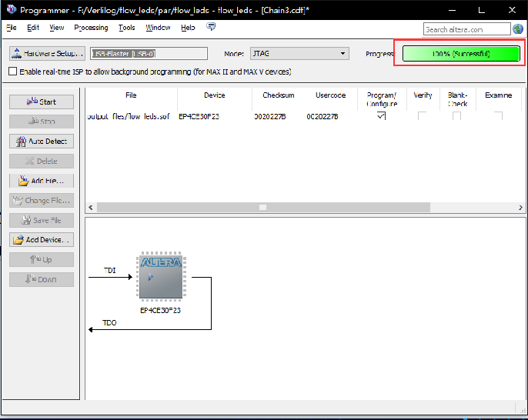
Task: Click the Program/Configure column header
Action: click(382, 99)
